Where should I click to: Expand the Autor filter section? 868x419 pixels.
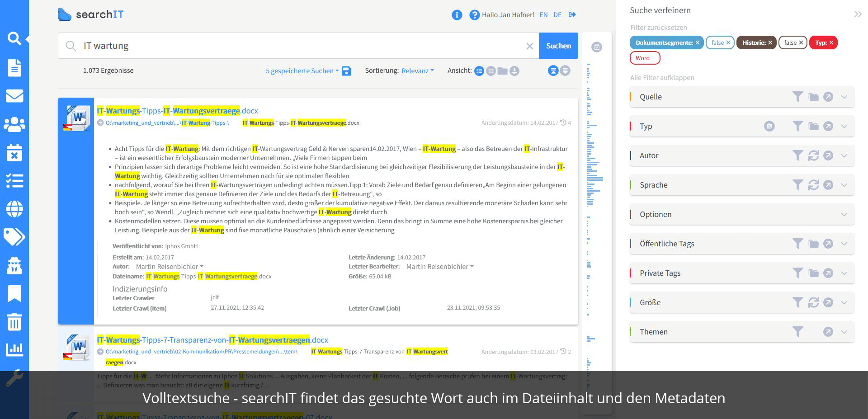click(844, 155)
